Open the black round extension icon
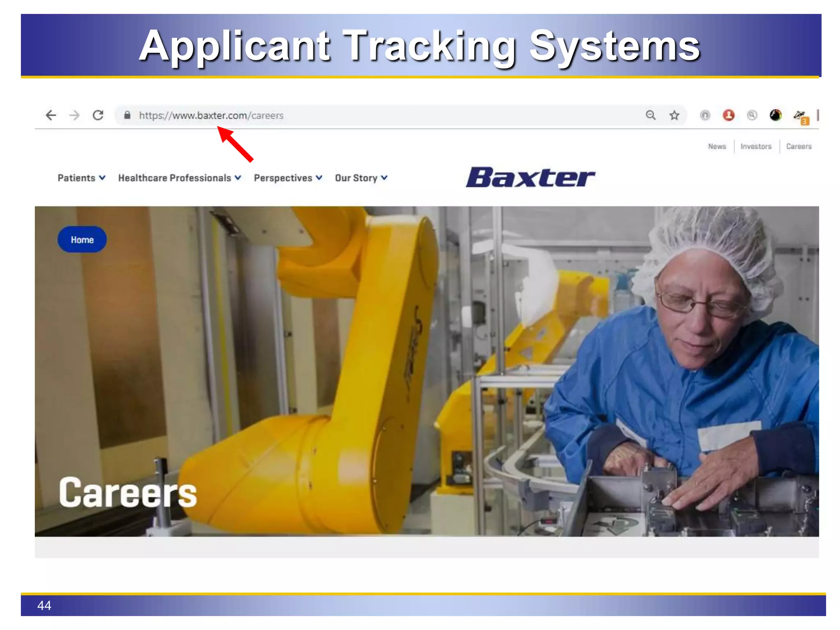Viewport: 840px width, 630px height. pos(776,115)
